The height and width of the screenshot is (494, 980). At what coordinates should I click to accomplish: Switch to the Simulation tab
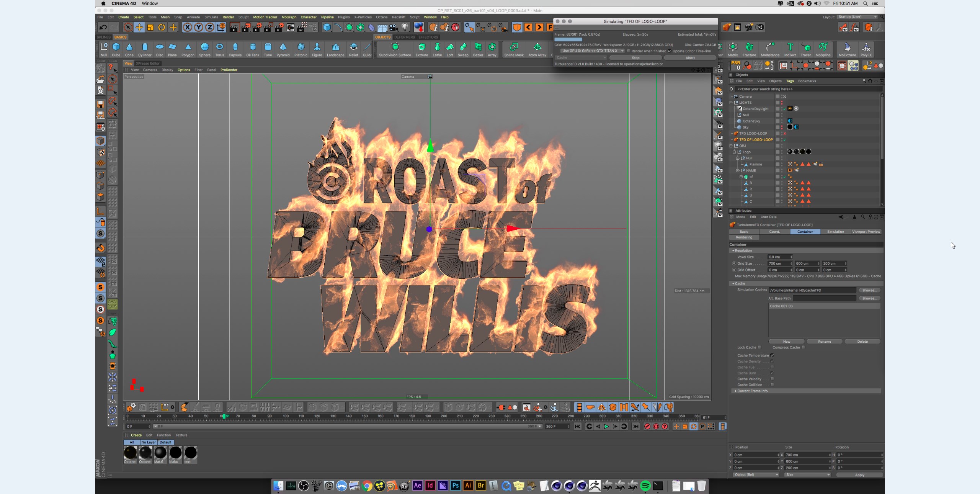click(835, 232)
